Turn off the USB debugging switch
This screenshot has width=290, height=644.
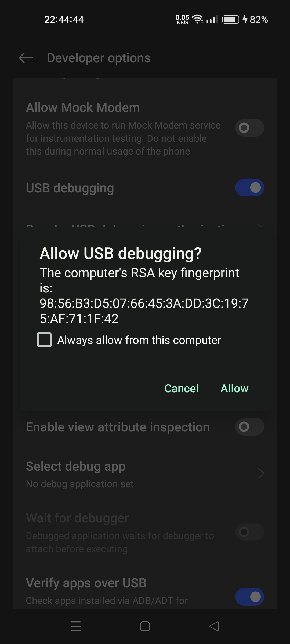pyautogui.click(x=250, y=188)
